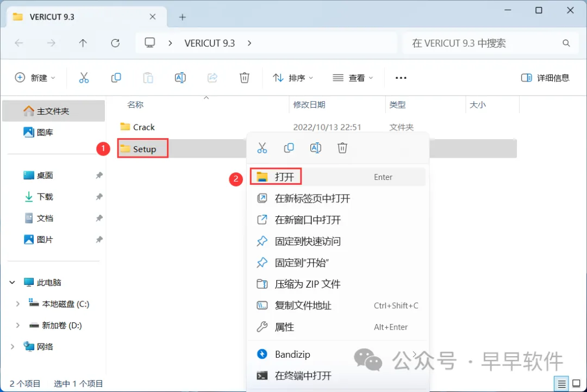
Task: Open the 查看 view dropdown
Action: (353, 78)
